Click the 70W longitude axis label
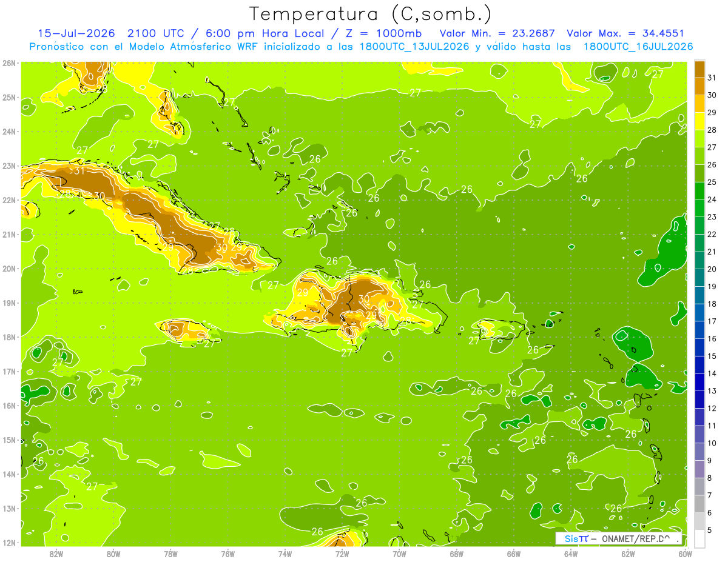Viewport: 728px width, 562px height. click(x=399, y=554)
